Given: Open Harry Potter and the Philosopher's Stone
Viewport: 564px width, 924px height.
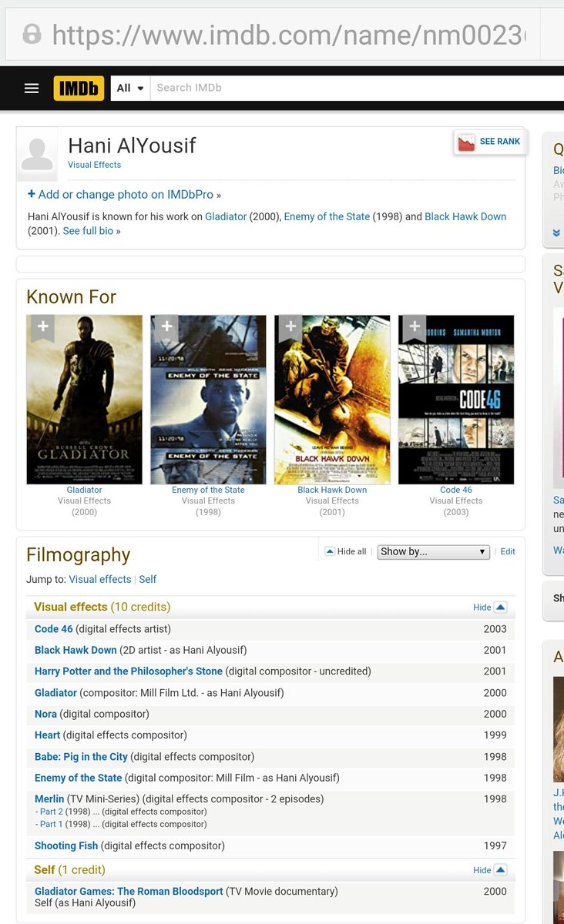Looking at the screenshot, I should [x=129, y=671].
